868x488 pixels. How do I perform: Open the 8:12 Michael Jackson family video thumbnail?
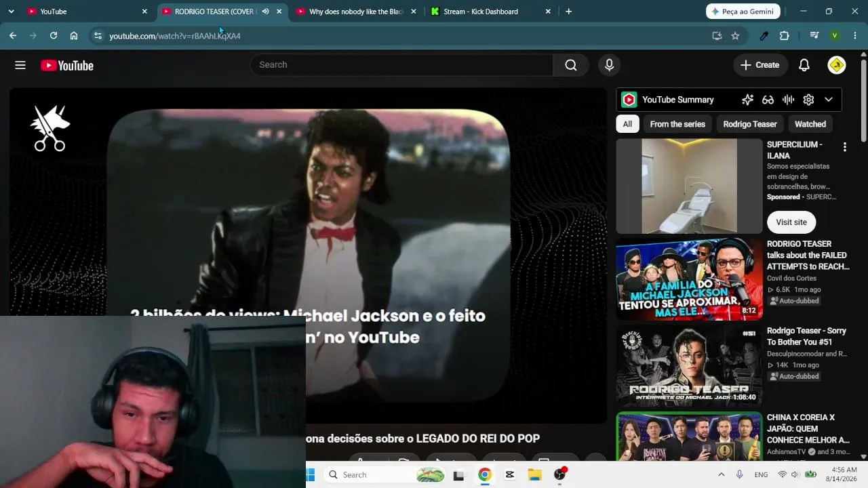(689, 279)
